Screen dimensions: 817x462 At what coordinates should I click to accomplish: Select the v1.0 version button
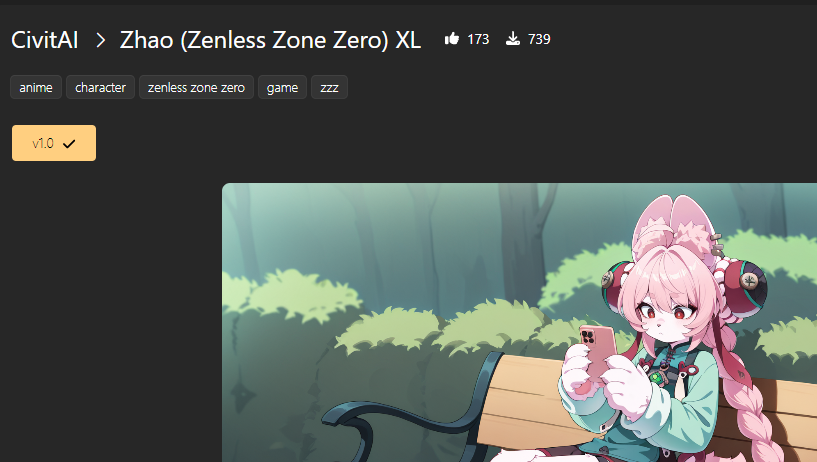(54, 143)
